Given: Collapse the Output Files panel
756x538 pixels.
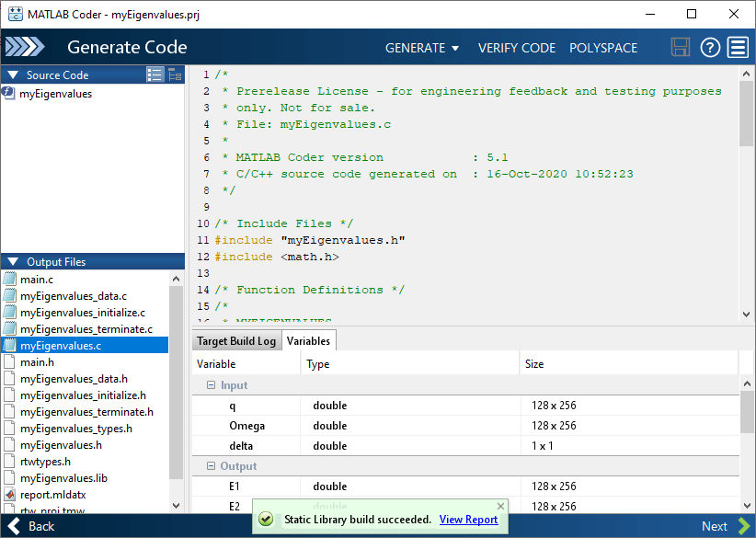Looking at the screenshot, I should 12,262.
